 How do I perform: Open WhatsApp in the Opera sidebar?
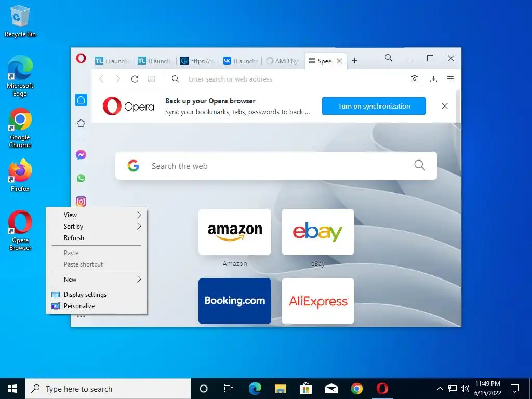click(81, 178)
